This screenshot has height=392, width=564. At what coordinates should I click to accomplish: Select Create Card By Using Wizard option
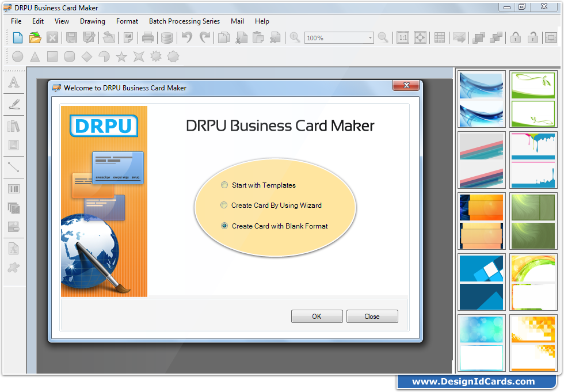click(x=271, y=205)
